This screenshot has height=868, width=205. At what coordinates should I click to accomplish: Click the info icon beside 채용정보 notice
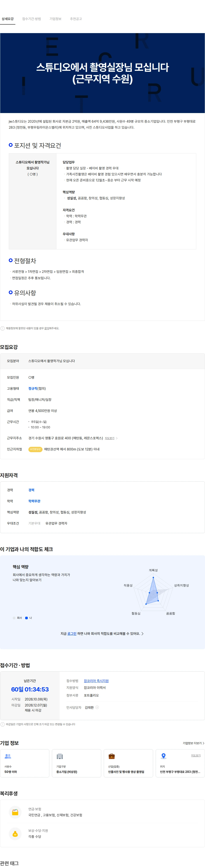point(2,328)
